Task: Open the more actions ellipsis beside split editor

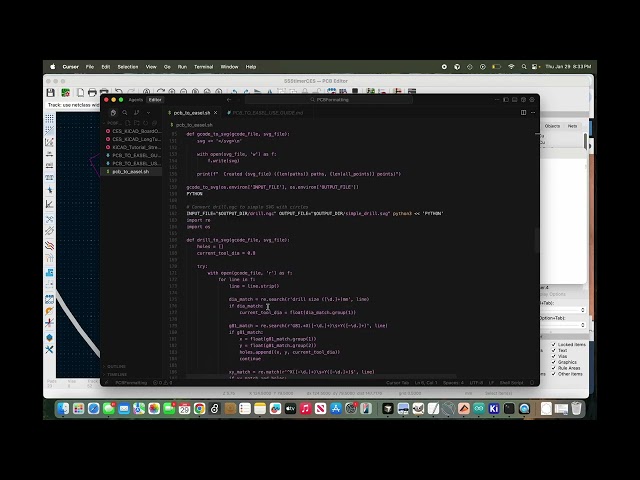Action: click(533, 113)
